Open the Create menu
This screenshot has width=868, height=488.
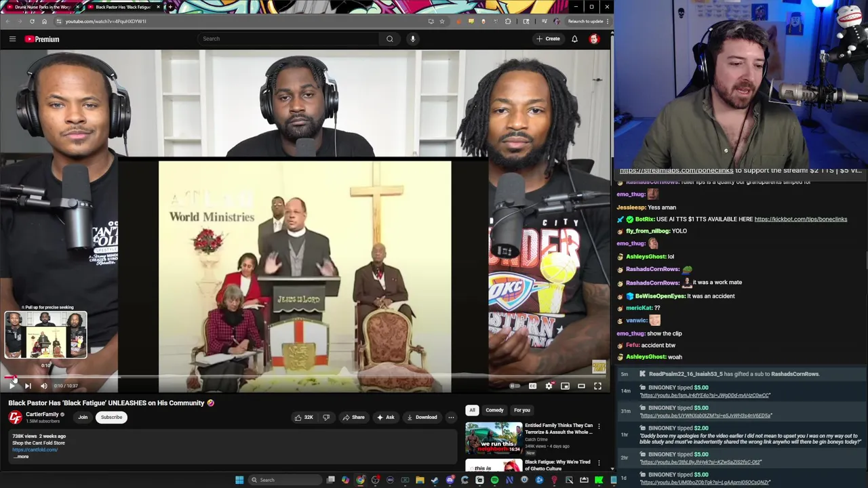(548, 39)
